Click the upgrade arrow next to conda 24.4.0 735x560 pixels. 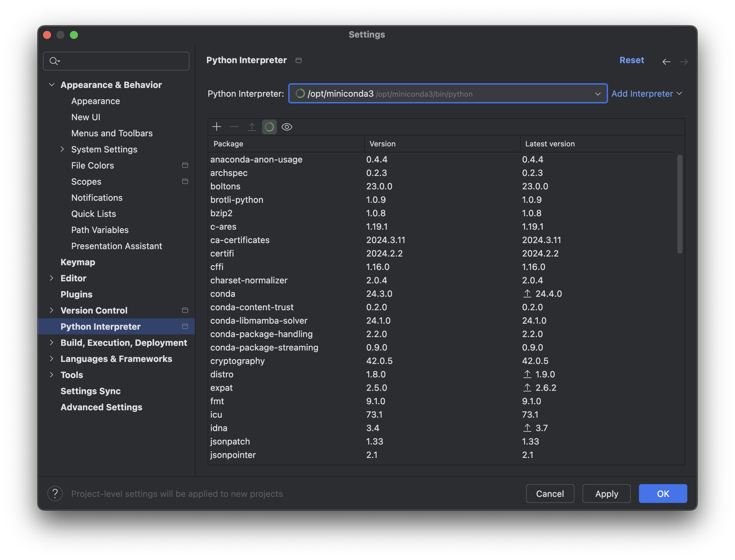[527, 294]
